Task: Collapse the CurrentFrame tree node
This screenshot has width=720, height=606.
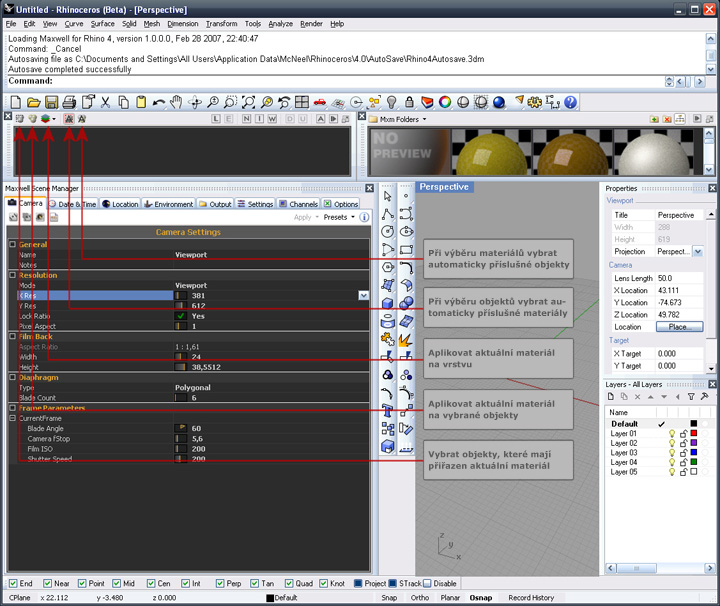Action: [x=13, y=418]
